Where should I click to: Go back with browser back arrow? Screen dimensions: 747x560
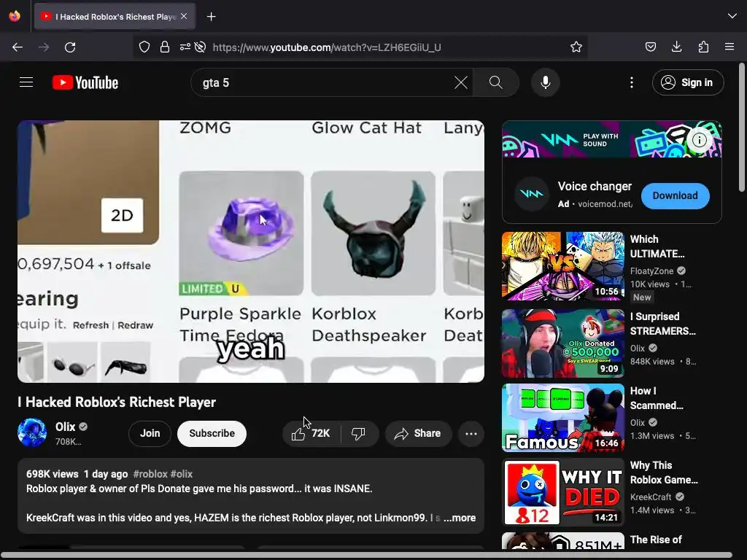[x=18, y=47]
